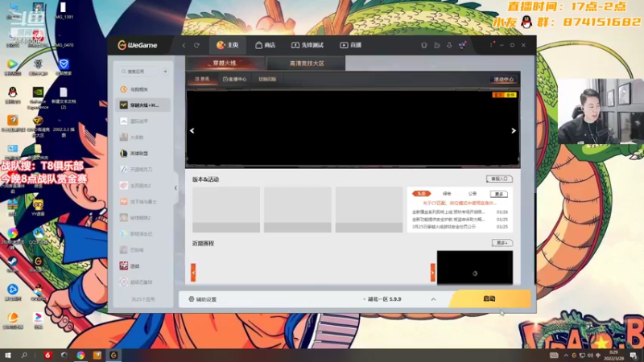Open the shield icon in WeGame title bar
Screen dimensions: 644x362
coord(424,45)
